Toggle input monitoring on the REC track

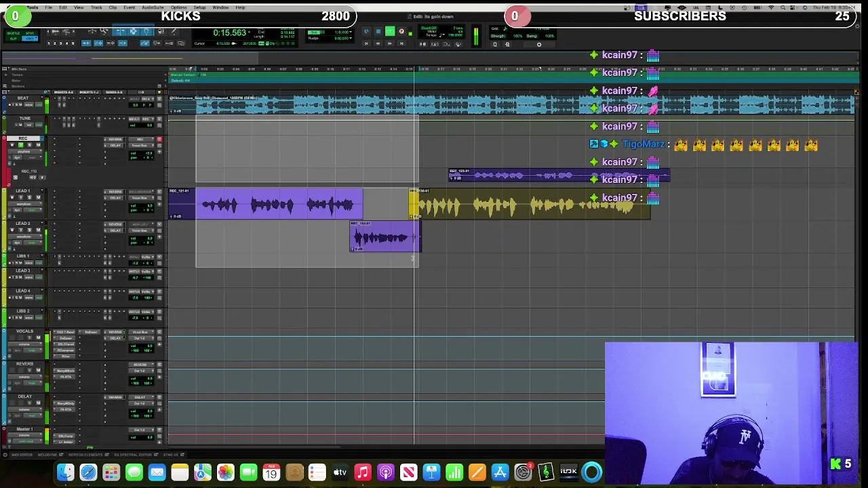coord(21,144)
